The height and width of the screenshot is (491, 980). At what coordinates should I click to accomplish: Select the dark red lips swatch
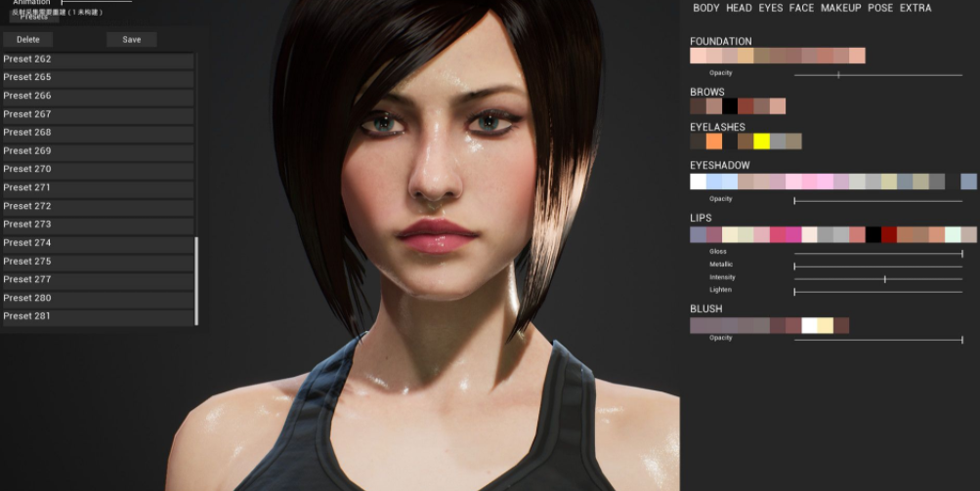pyautogui.click(x=889, y=235)
